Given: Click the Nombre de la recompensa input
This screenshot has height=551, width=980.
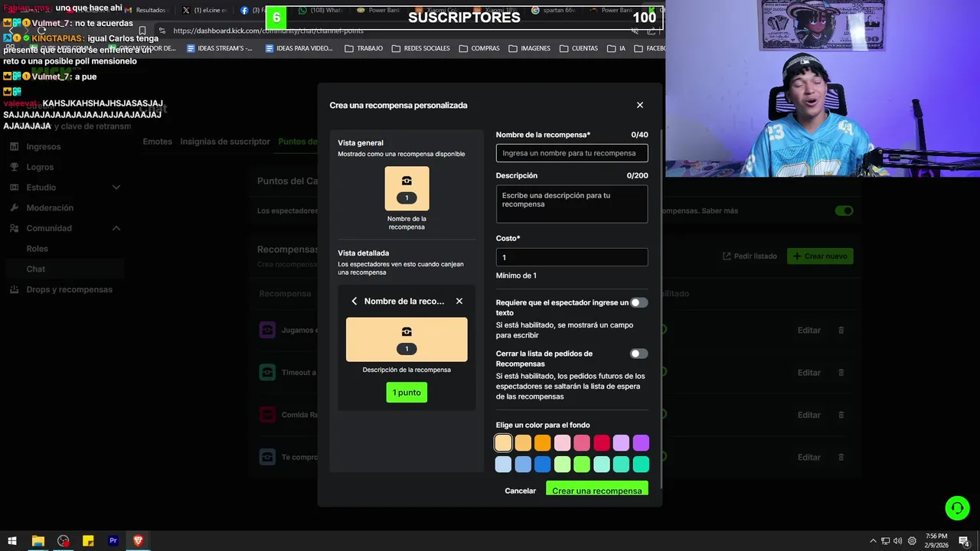Looking at the screenshot, I should click(572, 153).
